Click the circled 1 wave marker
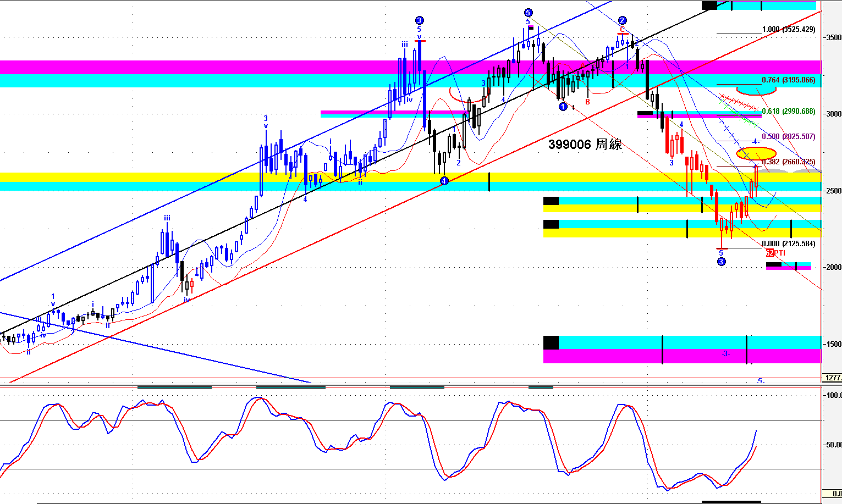 [563, 107]
